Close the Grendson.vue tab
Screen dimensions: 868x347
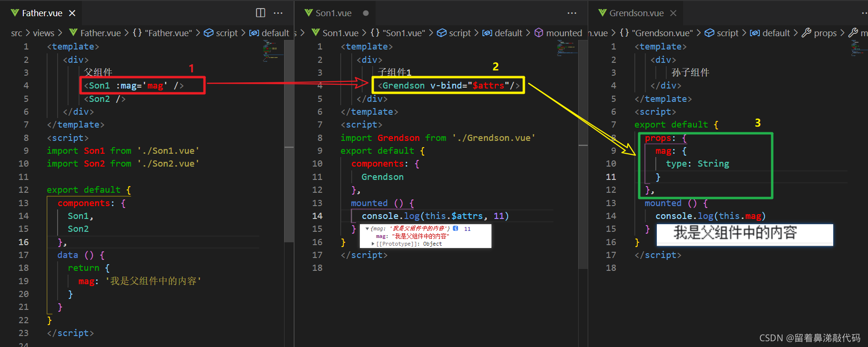click(x=673, y=13)
